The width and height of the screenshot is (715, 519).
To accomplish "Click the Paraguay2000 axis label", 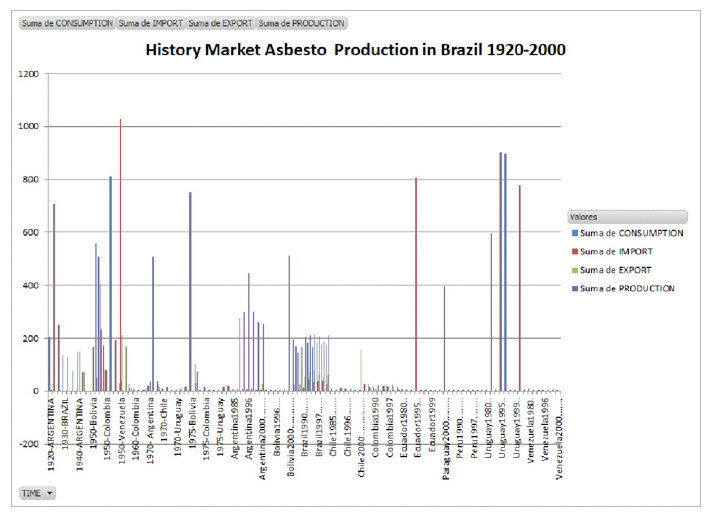I will (x=446, y=425).
